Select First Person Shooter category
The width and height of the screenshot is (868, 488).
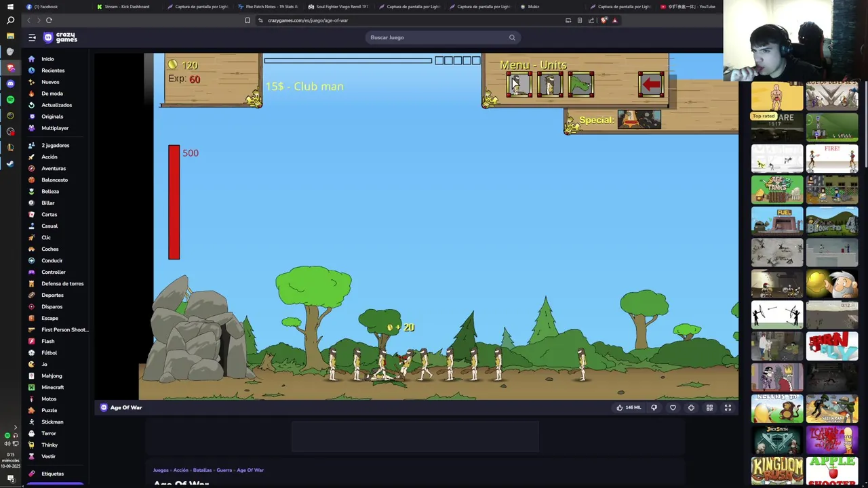(64, 329)
